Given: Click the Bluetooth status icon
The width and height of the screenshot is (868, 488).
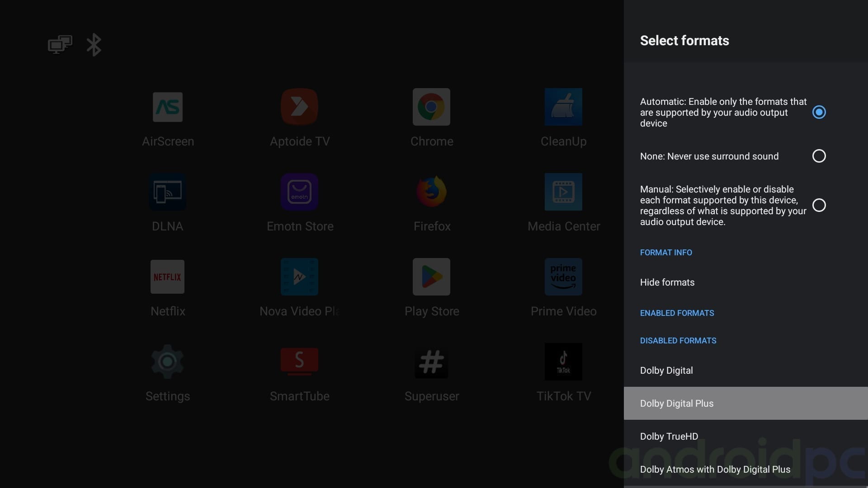Looking at the screenshot, I should [x=94, y=45].
